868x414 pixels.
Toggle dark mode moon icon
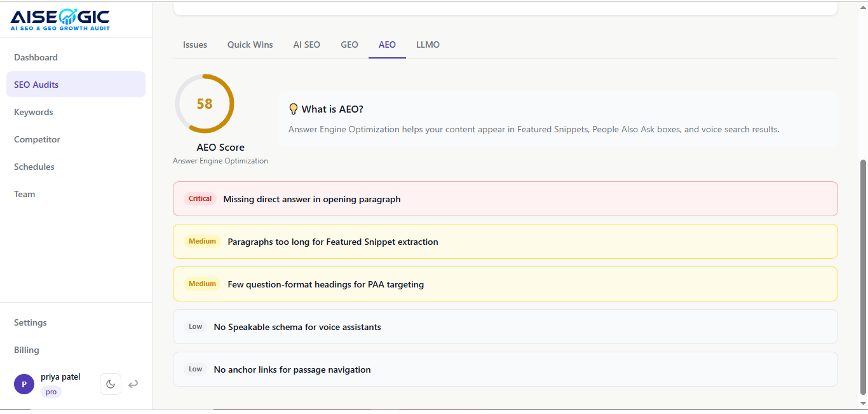tap(111, 384)
